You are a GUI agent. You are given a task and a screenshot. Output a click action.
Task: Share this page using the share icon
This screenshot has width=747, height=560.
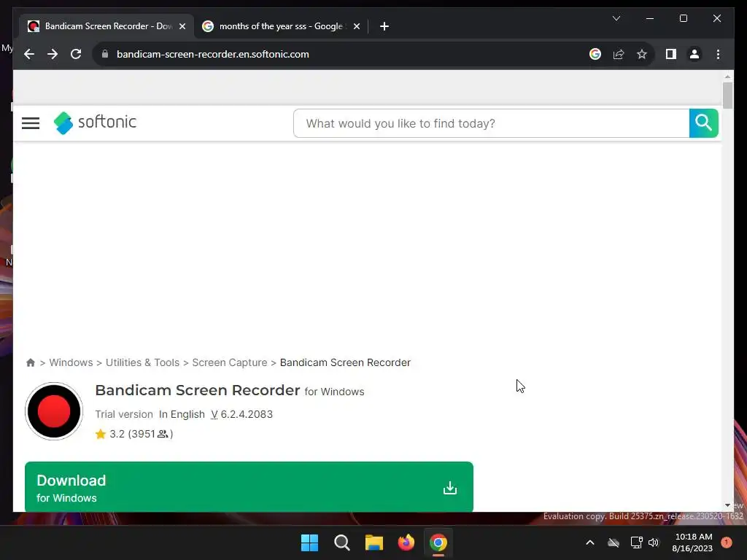pos(619,54)
